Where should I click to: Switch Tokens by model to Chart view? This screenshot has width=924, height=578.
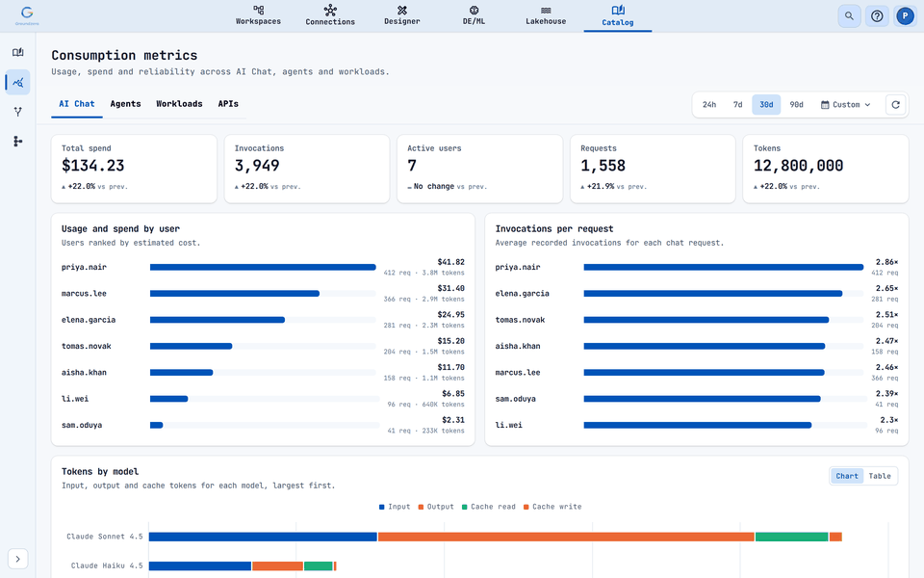coord(847,476)
